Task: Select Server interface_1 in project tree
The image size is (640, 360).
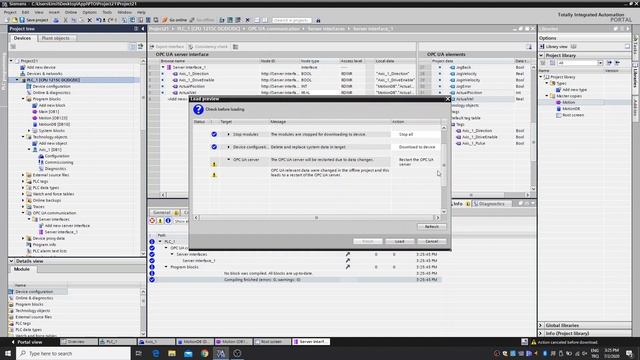Action: pyautogui.click(x=61, y=232)
